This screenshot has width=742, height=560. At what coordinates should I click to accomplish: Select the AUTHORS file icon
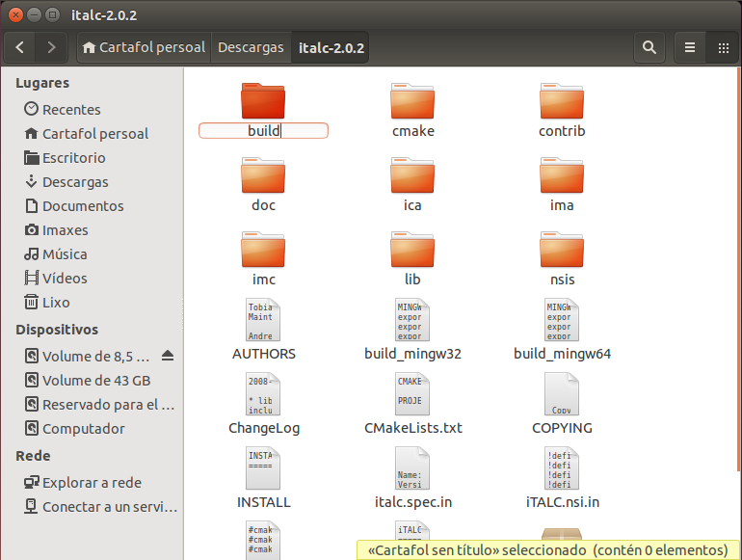click(x=263, y=320)
